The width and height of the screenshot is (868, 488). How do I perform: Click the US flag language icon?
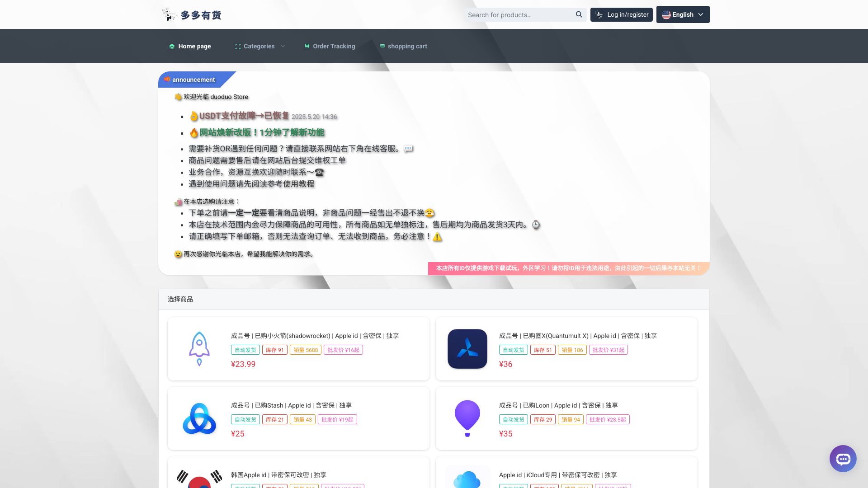666,14
